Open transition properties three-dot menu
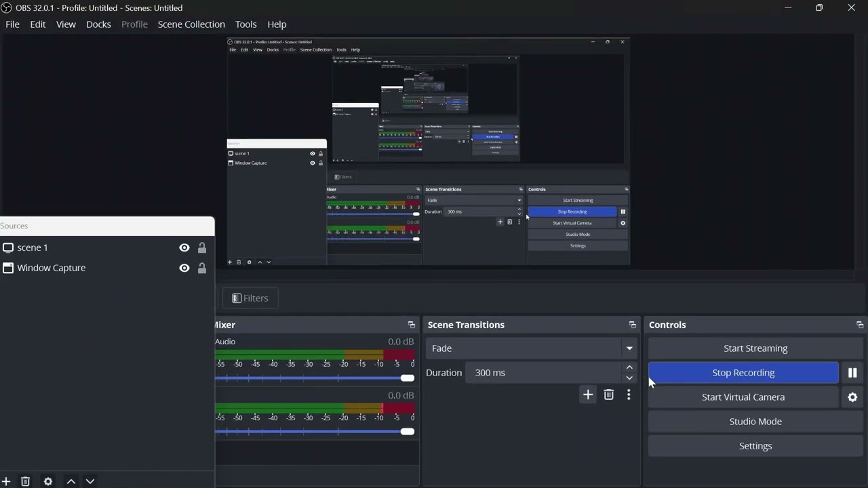 pyautogui.click(x=629, y=395)
